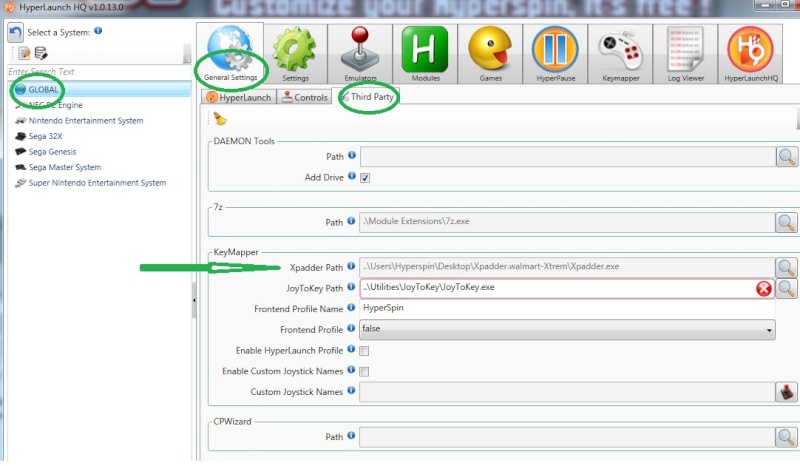Browse for CPWizard path
The height and width of the screenshot is (466, 800).
point(786,437)
